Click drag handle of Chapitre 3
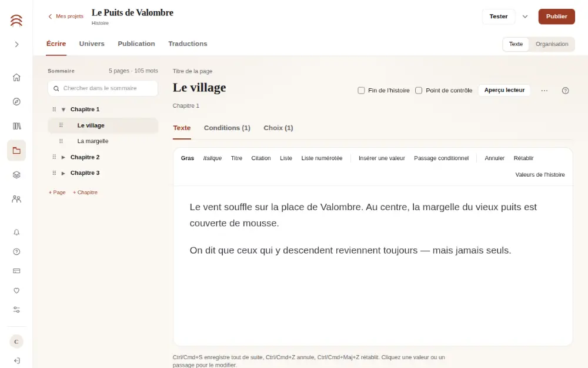This screenshot has width=588, height=368. click(x=54, y=173)
